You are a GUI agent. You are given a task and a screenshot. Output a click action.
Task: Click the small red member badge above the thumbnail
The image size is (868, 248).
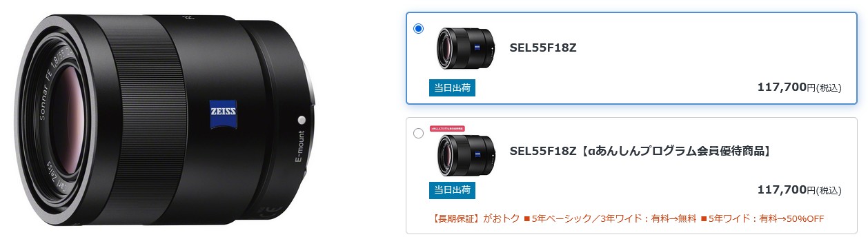[x=447, y=129]
